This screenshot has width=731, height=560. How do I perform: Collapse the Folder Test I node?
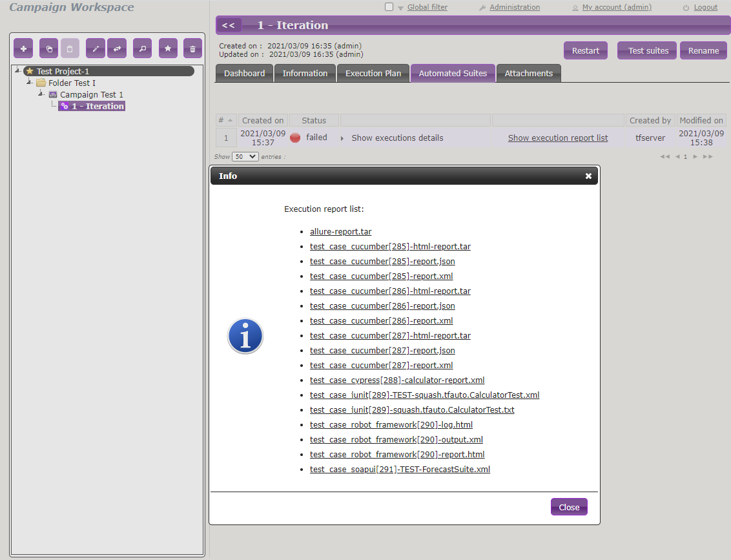(x=29, y=82)
